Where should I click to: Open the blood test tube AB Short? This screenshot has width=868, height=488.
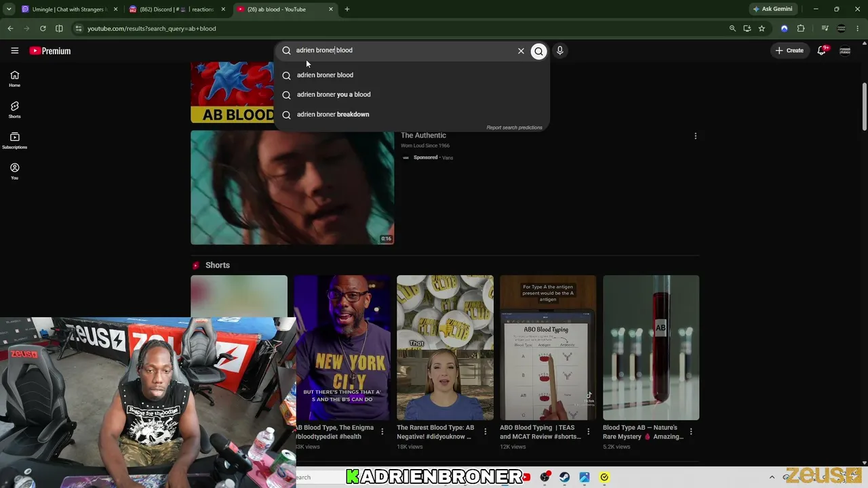(651, 348)
